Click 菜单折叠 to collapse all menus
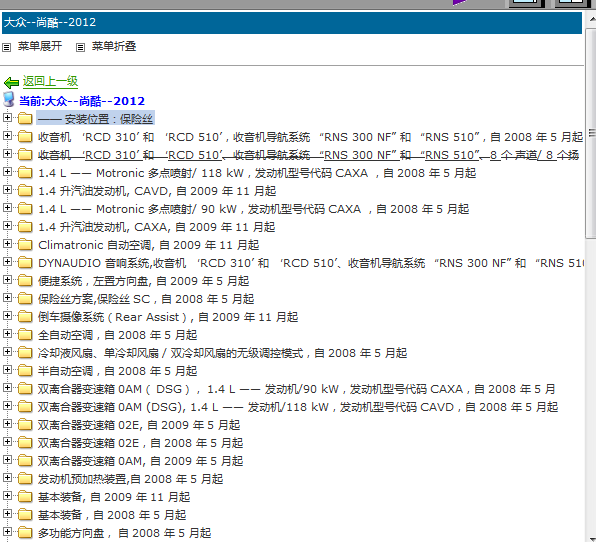Viewport: 596px width, 542px height. [x=114, y=46]
